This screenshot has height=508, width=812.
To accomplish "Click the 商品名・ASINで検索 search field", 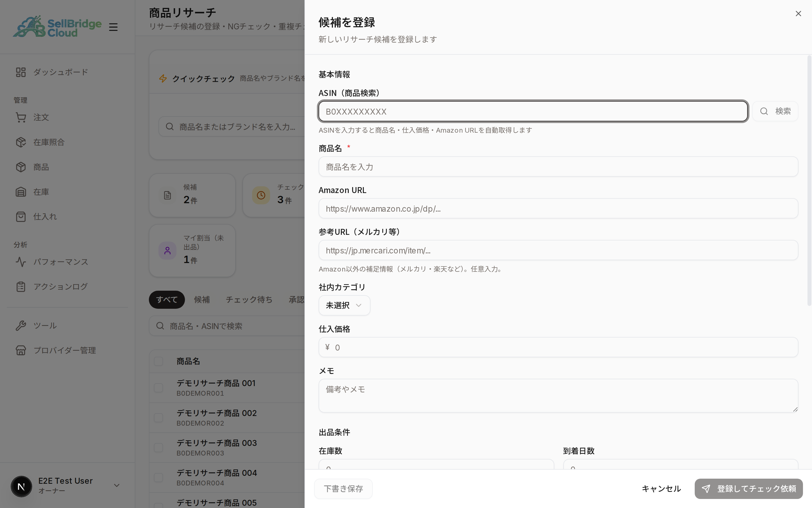I will pos(227,326).
